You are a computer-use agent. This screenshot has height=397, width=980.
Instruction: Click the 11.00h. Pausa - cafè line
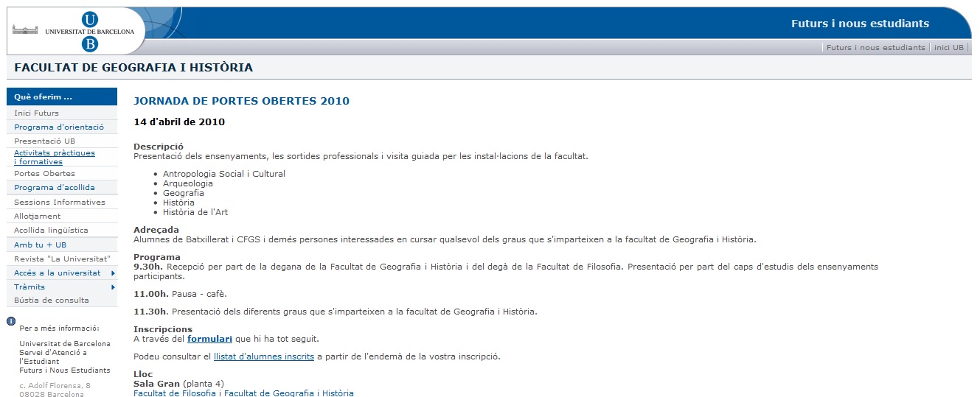click(180, 294)
